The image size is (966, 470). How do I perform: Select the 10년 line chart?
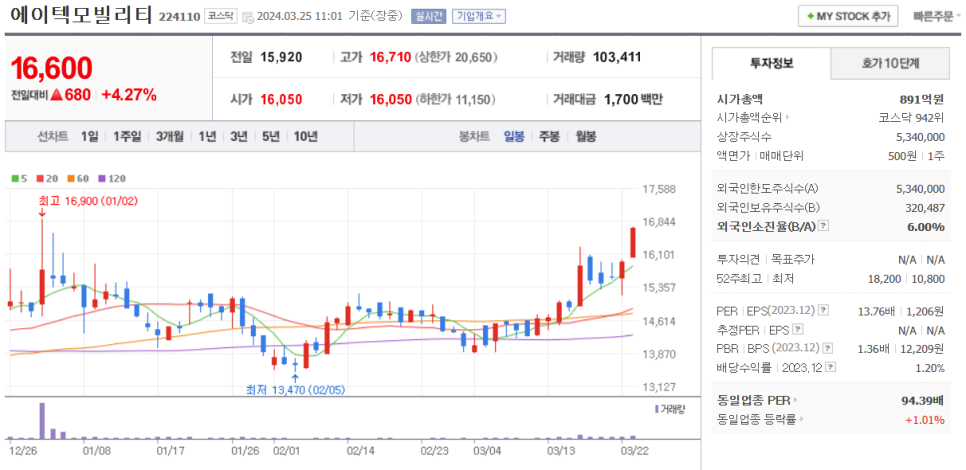click(x=306, y=137)
